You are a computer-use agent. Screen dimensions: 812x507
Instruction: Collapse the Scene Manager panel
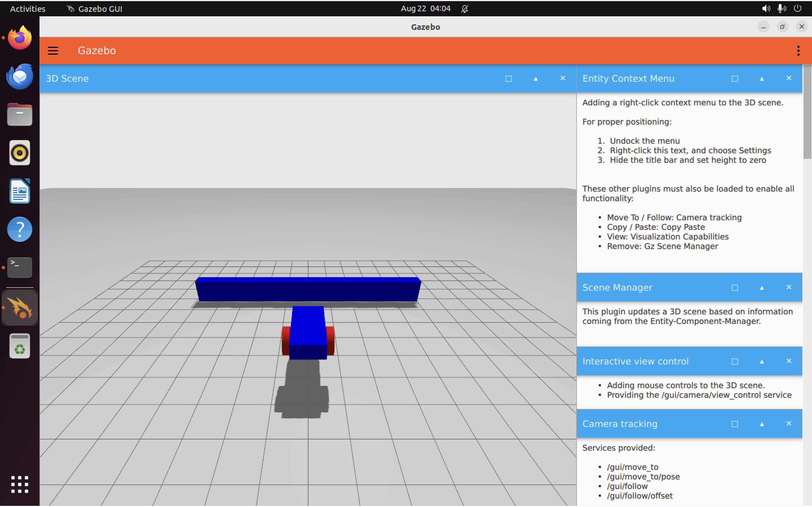point(762,288)
